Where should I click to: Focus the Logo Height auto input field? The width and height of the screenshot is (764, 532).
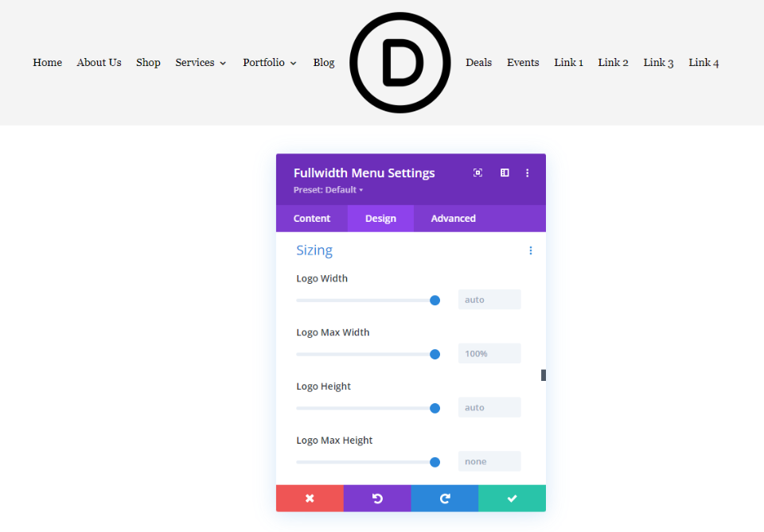tap(489, 408)
